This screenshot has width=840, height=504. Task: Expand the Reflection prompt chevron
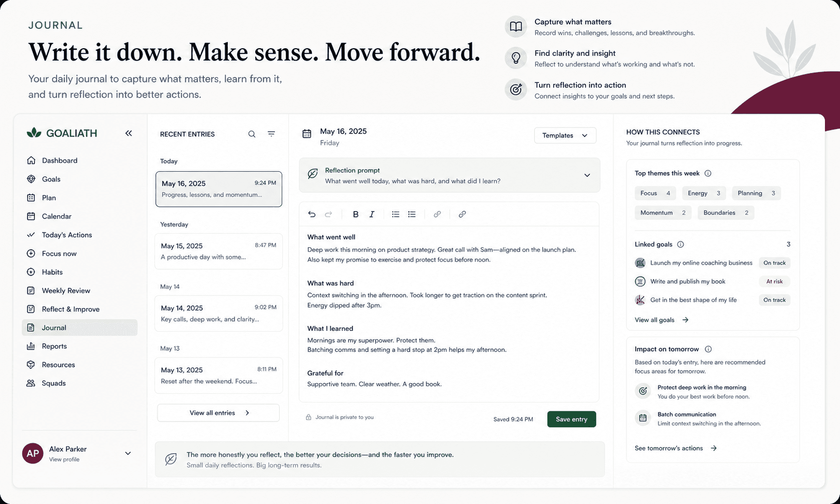point(587,175)
